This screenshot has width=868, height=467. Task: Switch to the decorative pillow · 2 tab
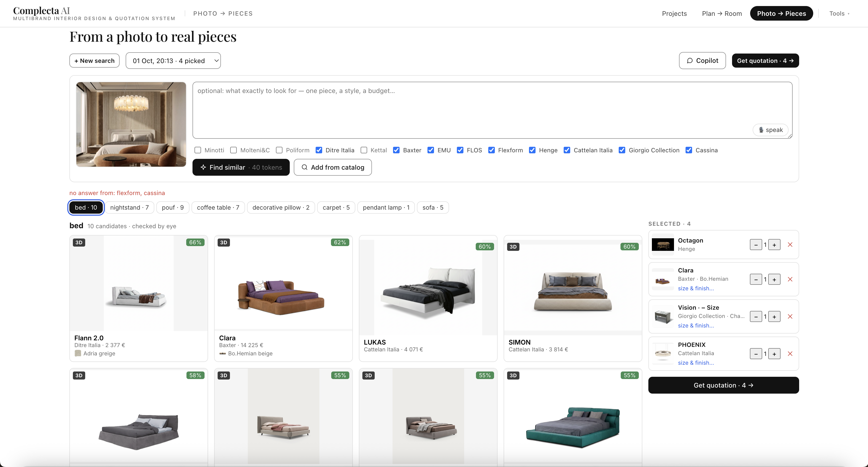pos(281,208)
